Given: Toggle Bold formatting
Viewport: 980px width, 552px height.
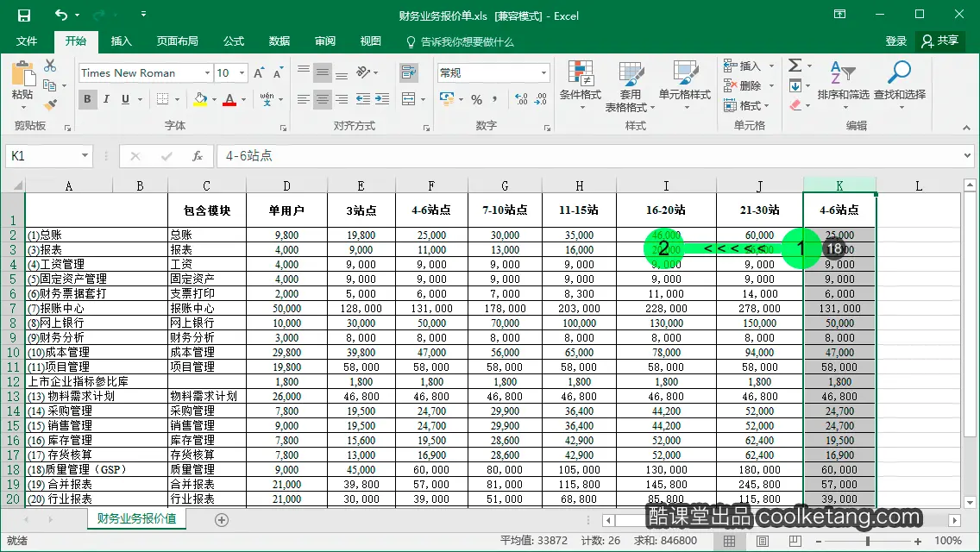Looking at the screenshot, I should (x=87, y=99).
